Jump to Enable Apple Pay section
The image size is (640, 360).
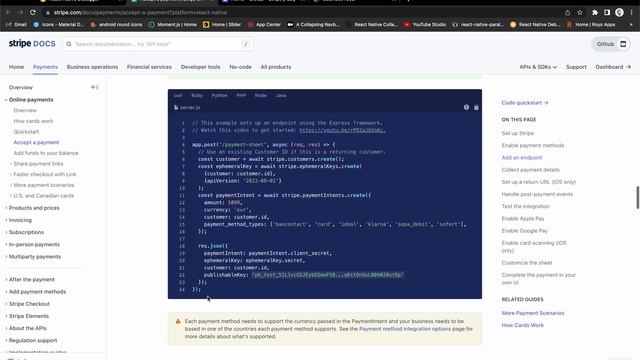pyautogui.click(x=523, y=219)
